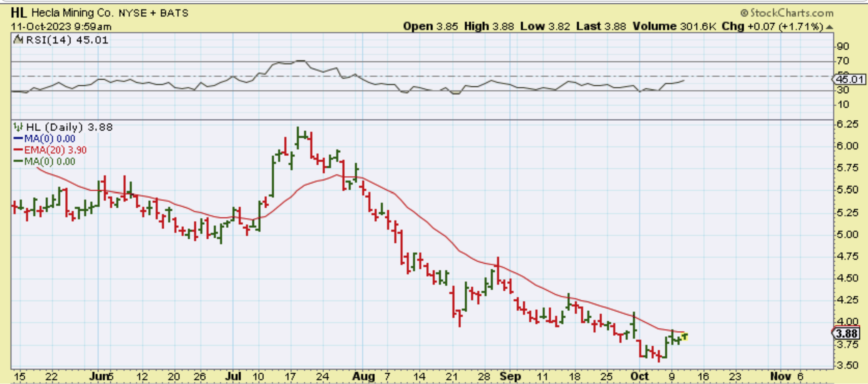Click the 11-Oct-2023 9:59am timestamp

[61, 27]
